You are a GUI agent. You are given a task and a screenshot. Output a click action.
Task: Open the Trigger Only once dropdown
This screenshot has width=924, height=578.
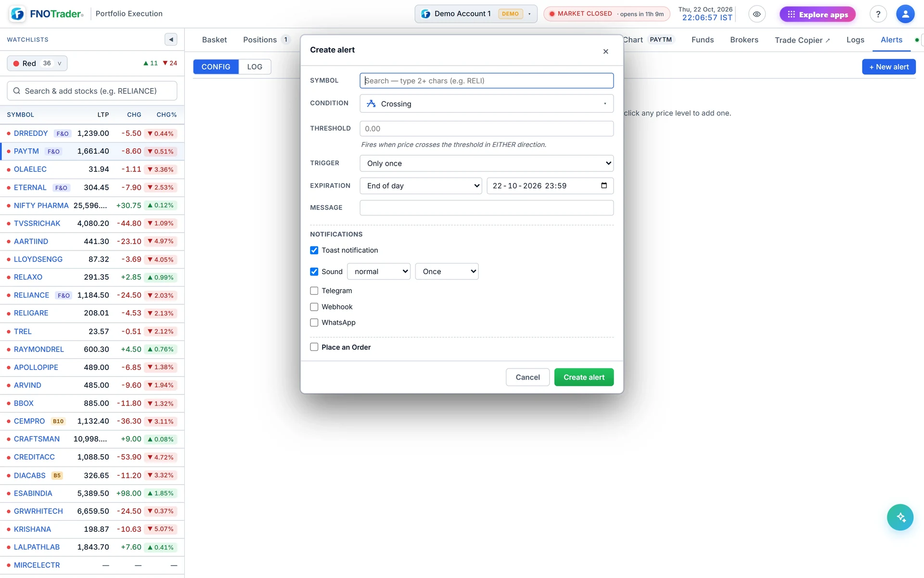[487, 163]
